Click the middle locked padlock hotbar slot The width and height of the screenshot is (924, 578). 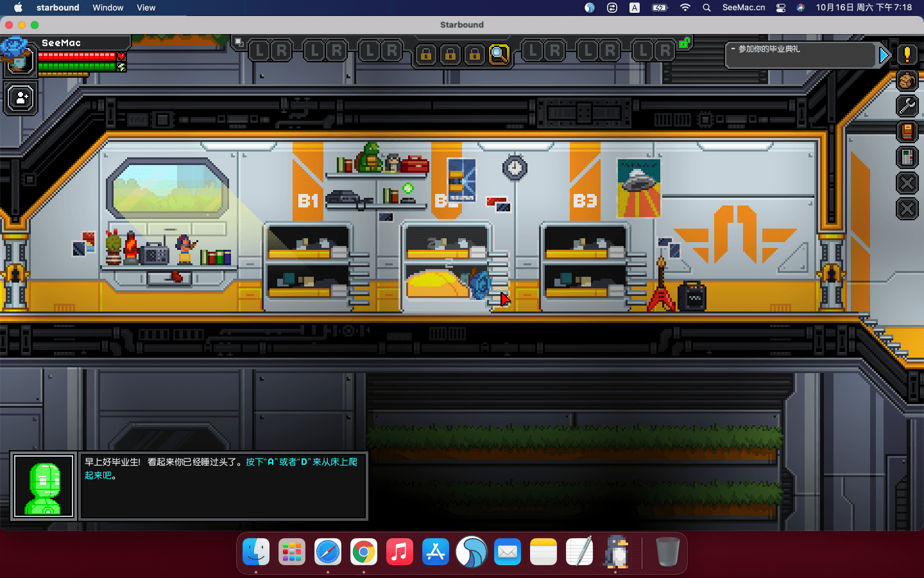coord(450,55)
